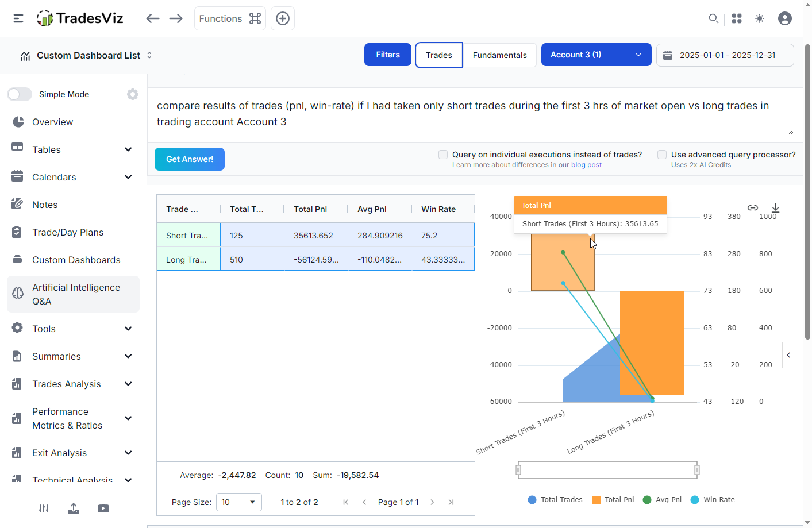Enable query on individual executions checkbox

coord(443,155)
